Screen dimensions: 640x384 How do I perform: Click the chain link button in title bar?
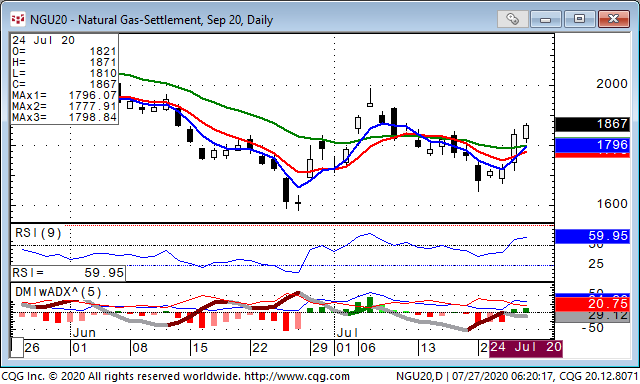[x=512, y=19]
